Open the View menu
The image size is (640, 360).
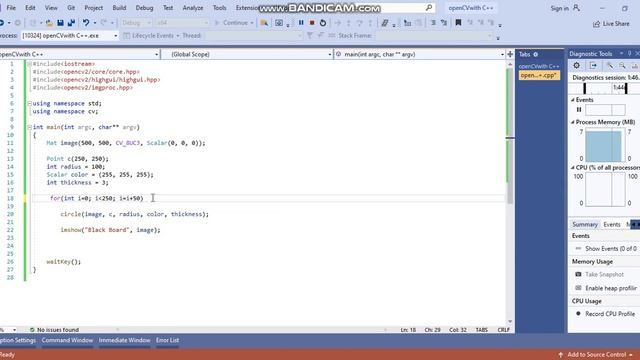51,8
